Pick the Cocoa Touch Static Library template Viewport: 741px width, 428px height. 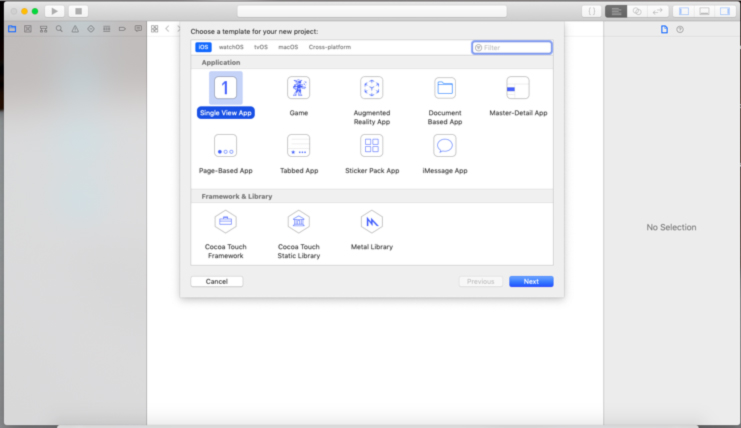[298, 222]
